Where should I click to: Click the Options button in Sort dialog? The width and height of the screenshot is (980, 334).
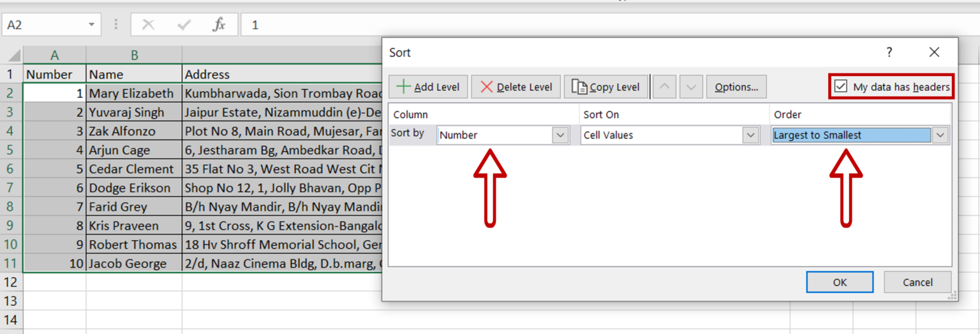736,87
